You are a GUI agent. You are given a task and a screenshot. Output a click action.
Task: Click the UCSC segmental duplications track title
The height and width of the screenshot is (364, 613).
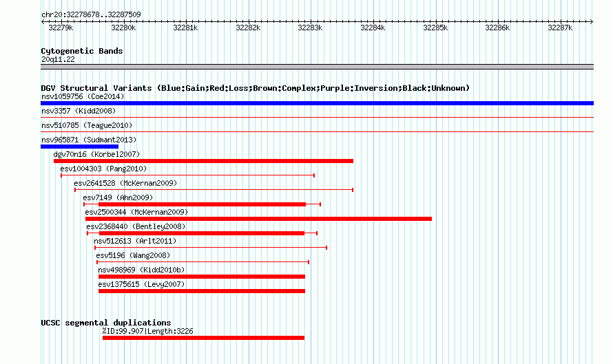[106, 323]
